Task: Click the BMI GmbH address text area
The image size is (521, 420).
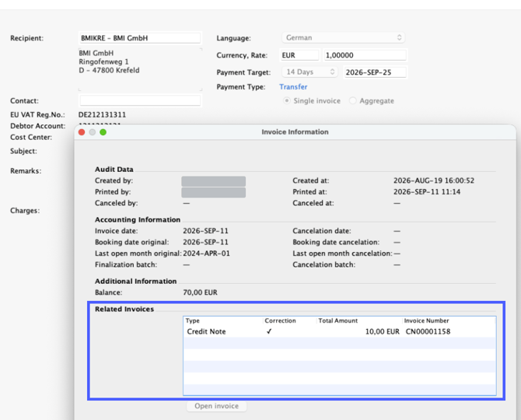Action: click(140, 69)
